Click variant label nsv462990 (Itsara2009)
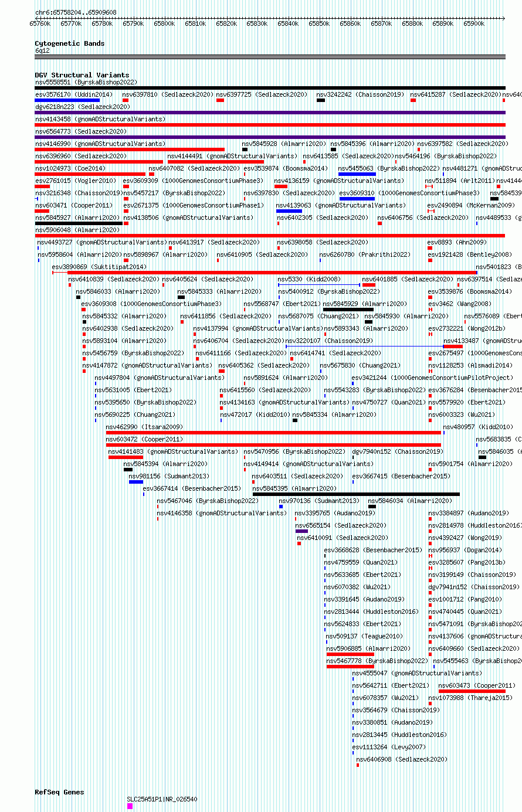Image resolution: width=522 pixels, height=812 pixels. tap(144, 427)
